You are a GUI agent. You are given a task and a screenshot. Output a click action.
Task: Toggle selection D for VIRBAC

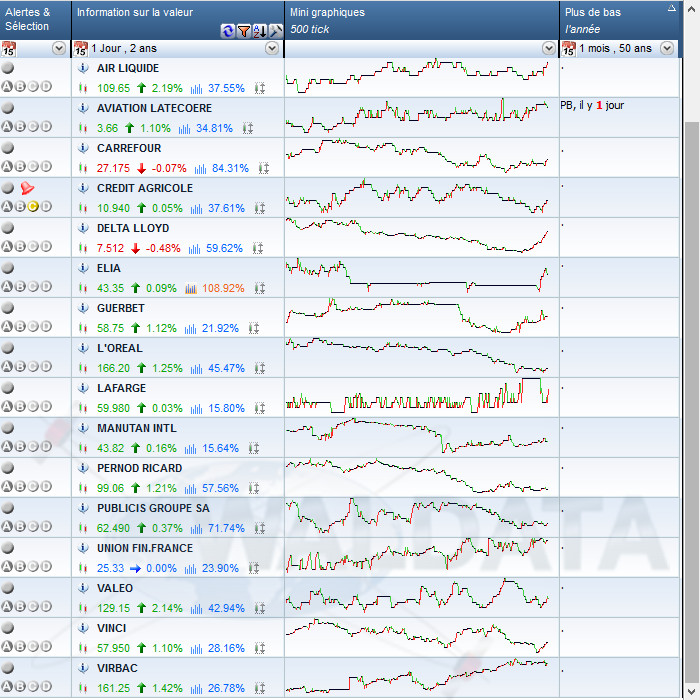click(46, 686)
